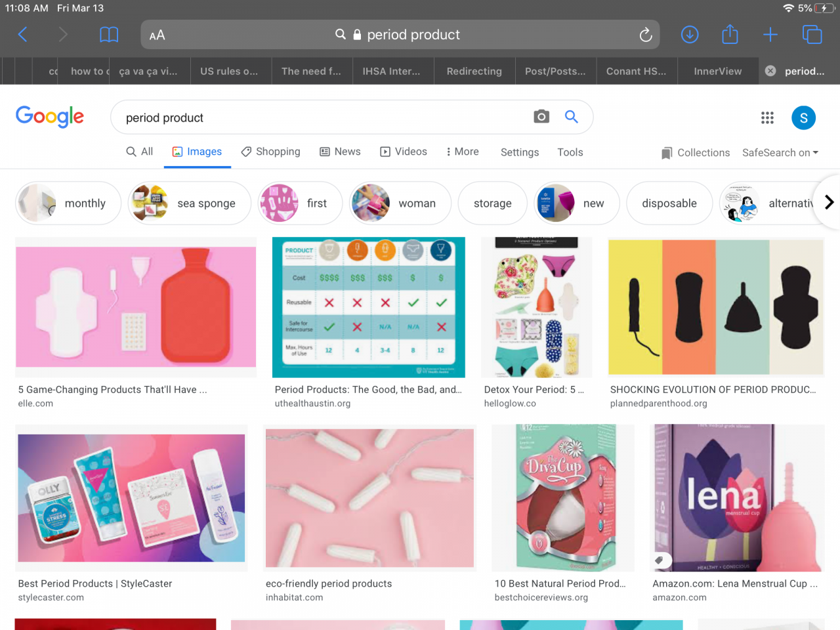Open Safari downloads icon
Image resolution: width=840 pixels, height=630 pixels.
690,35
